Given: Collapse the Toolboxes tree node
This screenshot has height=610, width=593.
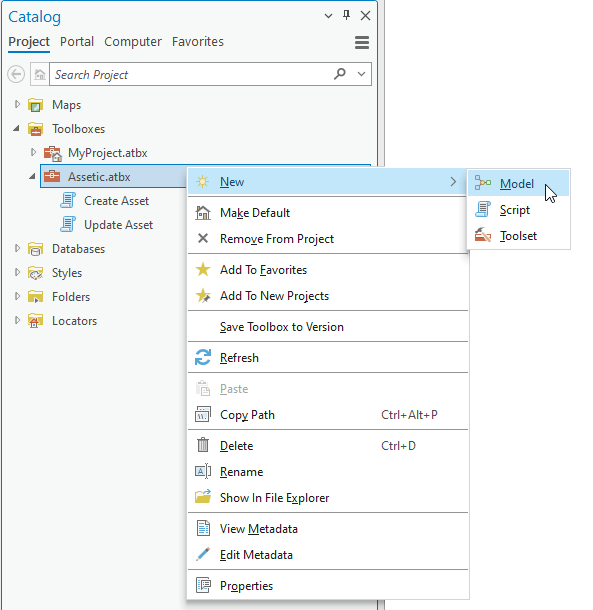Looking at the screenshot, I should (x=16, y=128).
